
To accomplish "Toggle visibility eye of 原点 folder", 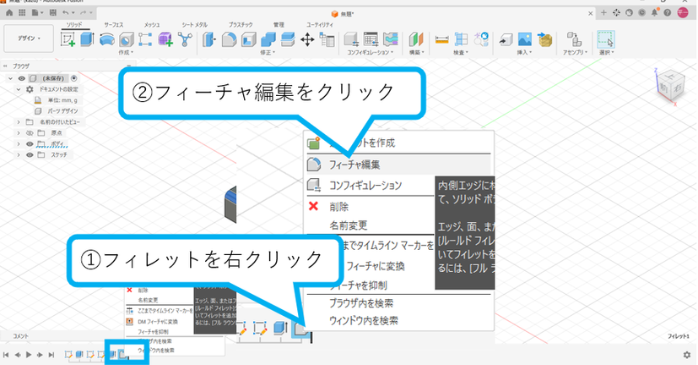I will click(30, 133).
